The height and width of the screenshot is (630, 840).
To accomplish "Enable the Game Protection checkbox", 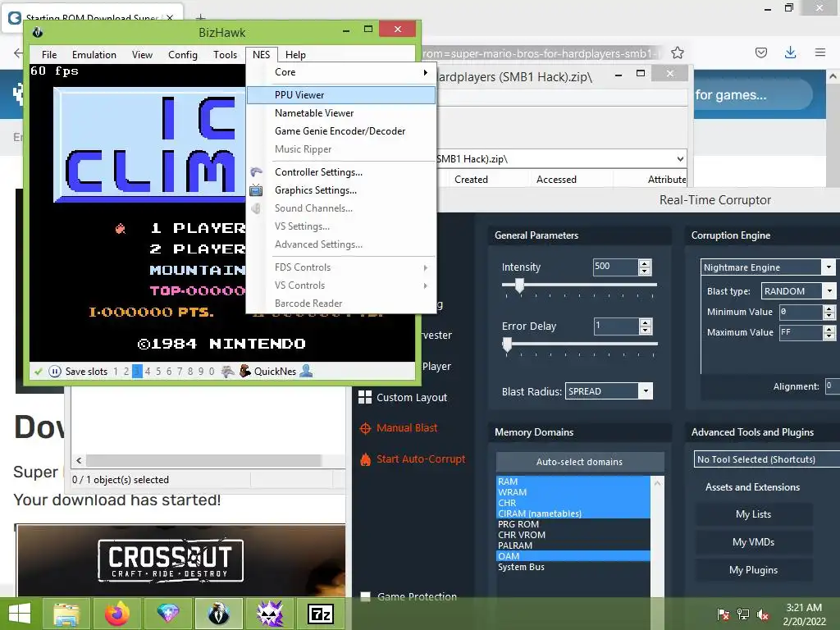I will pos(365,596).
